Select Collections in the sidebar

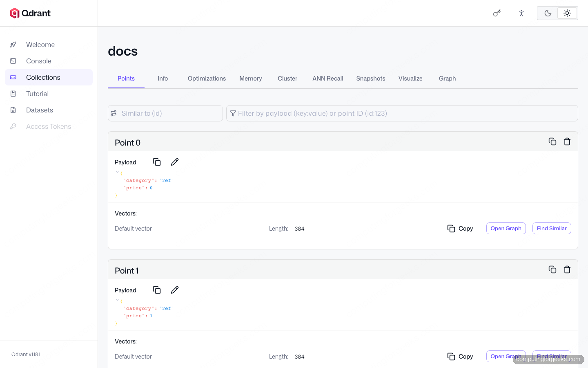(x=49, y=77)
